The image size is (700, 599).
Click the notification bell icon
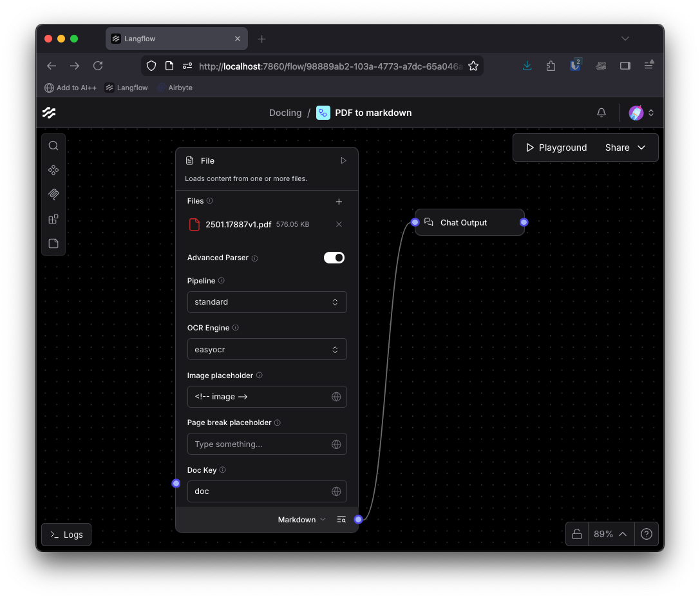(601, 113)
